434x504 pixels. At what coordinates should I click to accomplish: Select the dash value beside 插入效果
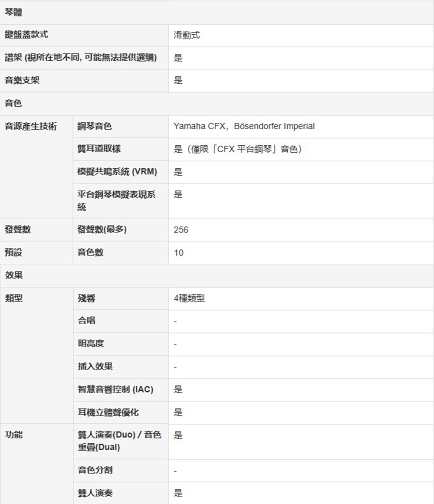pos(175,367)
